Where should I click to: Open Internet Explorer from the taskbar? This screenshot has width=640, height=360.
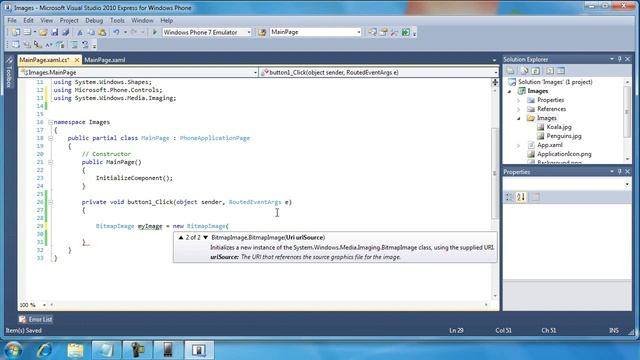tap(44, 350)
